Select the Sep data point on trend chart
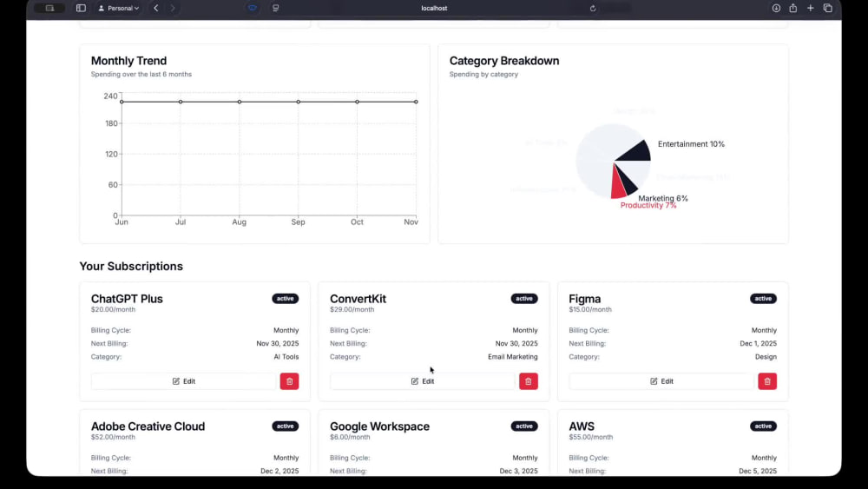The height and width of the screenshot is (489, 868). click(x=299, y=102)
